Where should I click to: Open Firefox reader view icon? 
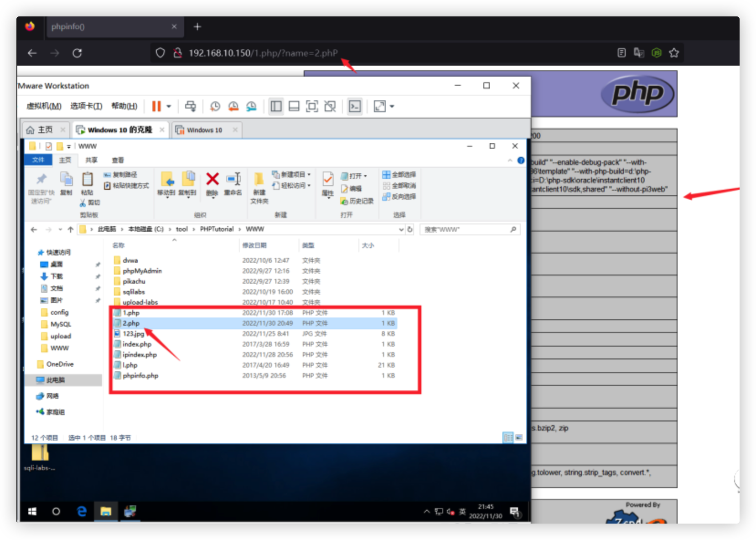tap(621, 53)
